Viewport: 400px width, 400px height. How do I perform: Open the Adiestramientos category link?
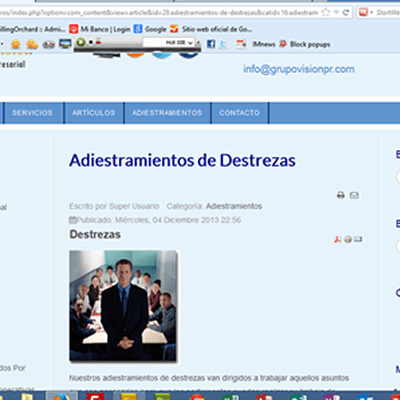(234, 206)
